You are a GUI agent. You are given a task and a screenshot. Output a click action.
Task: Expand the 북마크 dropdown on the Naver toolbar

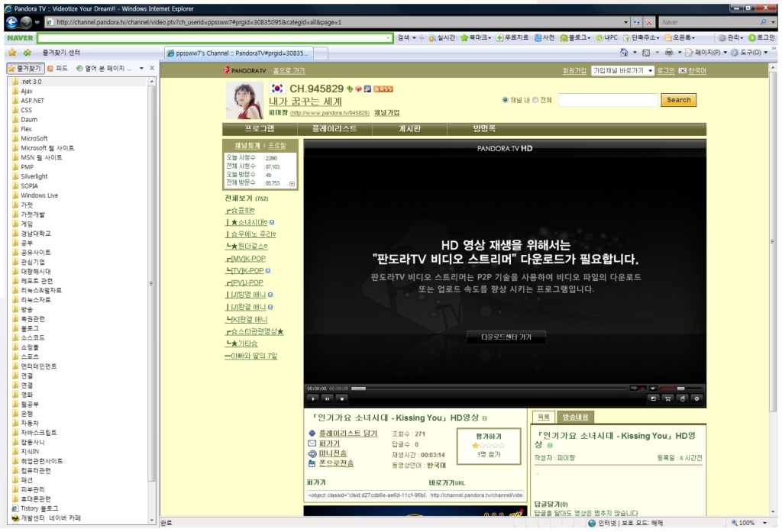[x=490, y=38]
